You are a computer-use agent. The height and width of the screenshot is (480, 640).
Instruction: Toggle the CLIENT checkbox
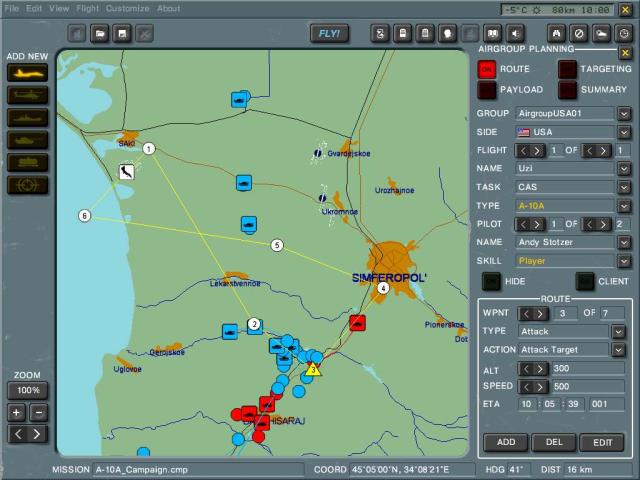click(585, 281)
